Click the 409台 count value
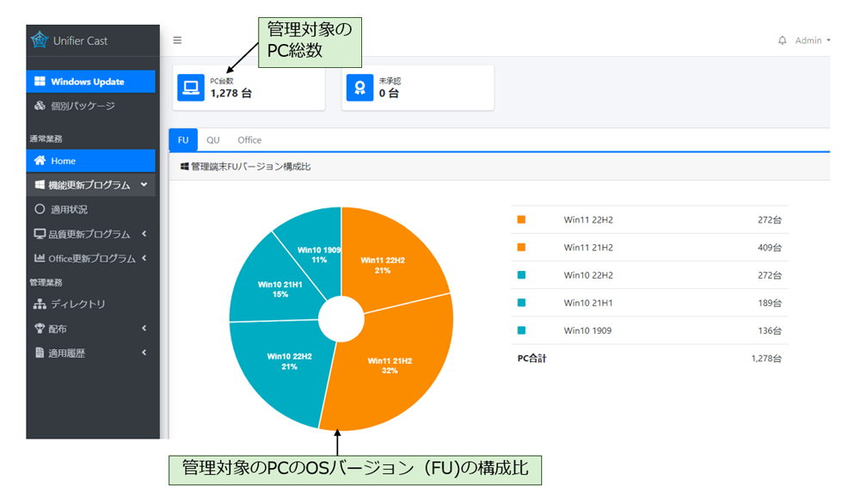The image size is (860, 504). (x=770, y=248)
